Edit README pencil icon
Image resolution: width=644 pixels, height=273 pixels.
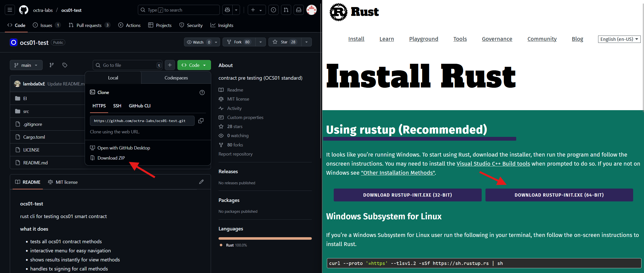(201, 182)
